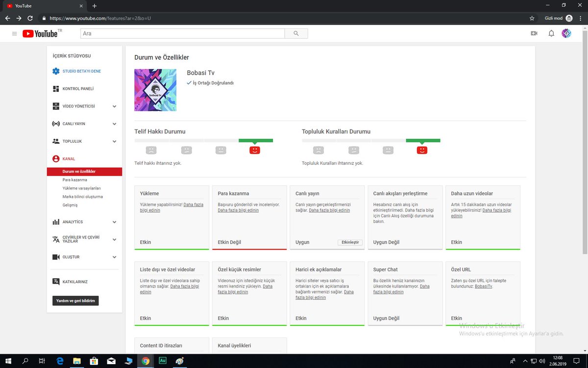588x368 pixels.
Task: Expand the Canlı Yayın section chevron
Action: [114, 124]
